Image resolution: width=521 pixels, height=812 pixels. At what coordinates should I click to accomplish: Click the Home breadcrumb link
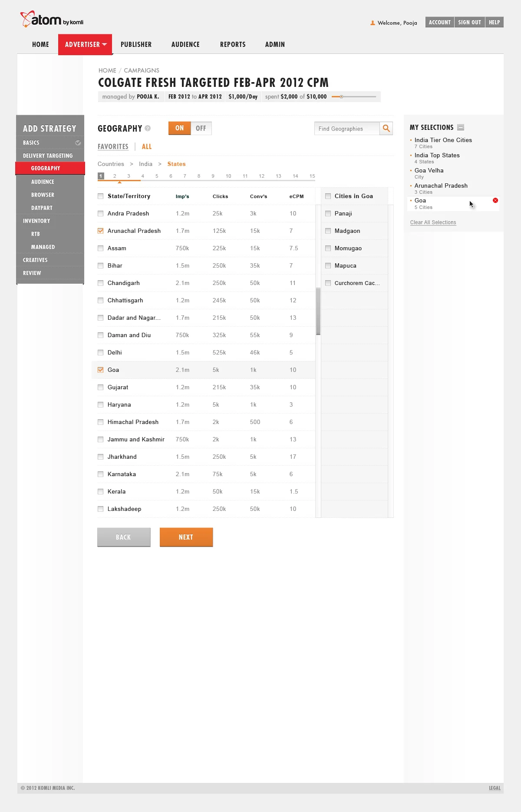107,70
